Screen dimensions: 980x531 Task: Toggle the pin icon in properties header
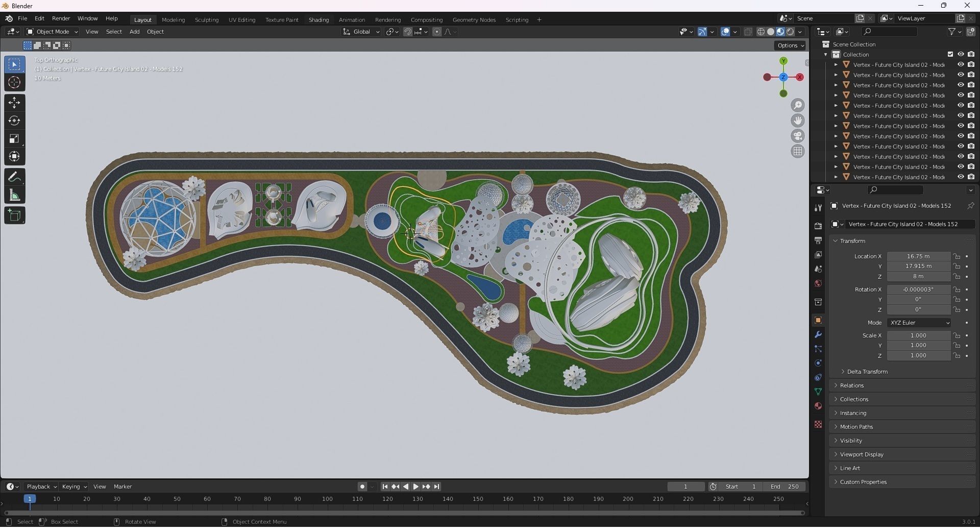coord(970,206)
